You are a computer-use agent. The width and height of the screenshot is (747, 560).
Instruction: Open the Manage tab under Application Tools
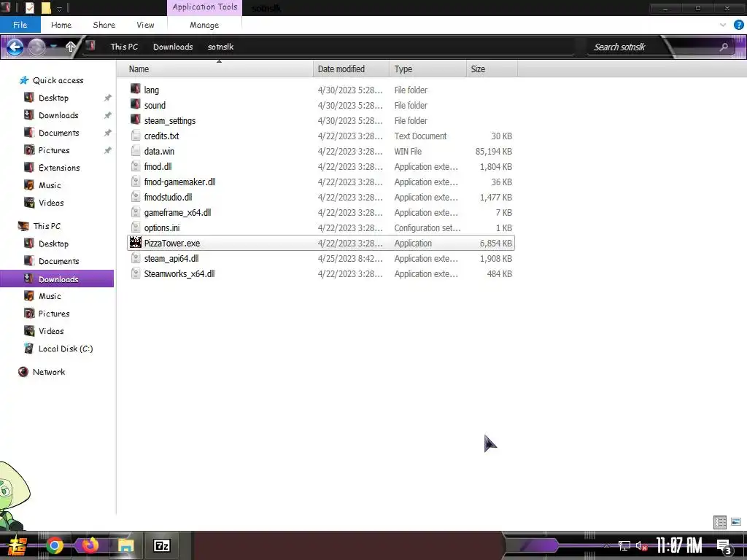pyautogui.click(x=204, y=25)
